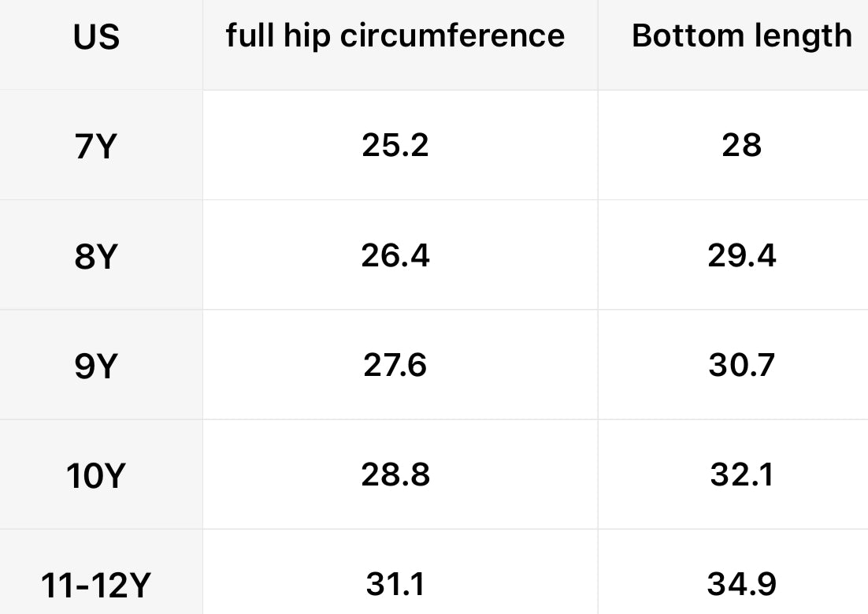Screen dimensions: 868x614
Task: Click bottom length value 30.7
Action: [741, 365]
